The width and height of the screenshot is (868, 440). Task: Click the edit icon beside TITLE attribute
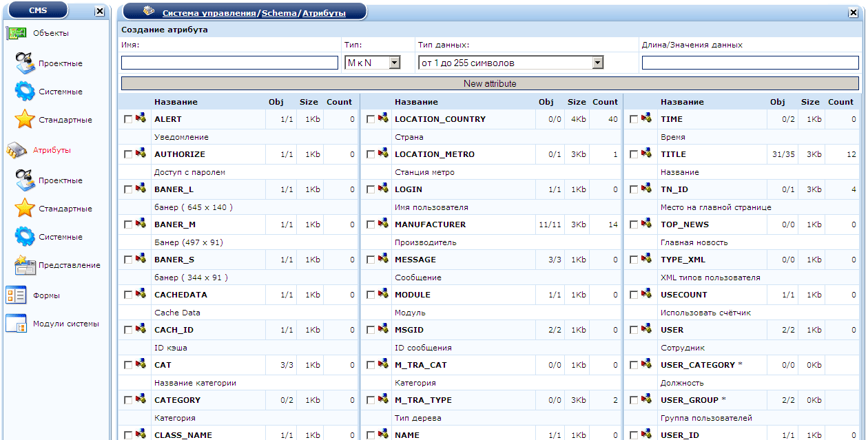click(x=646, y=154)
